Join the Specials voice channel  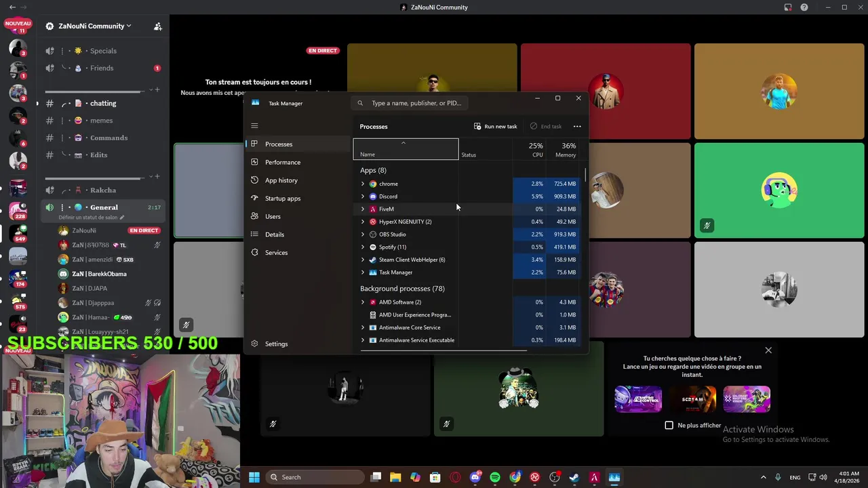(x=103, y=51)
